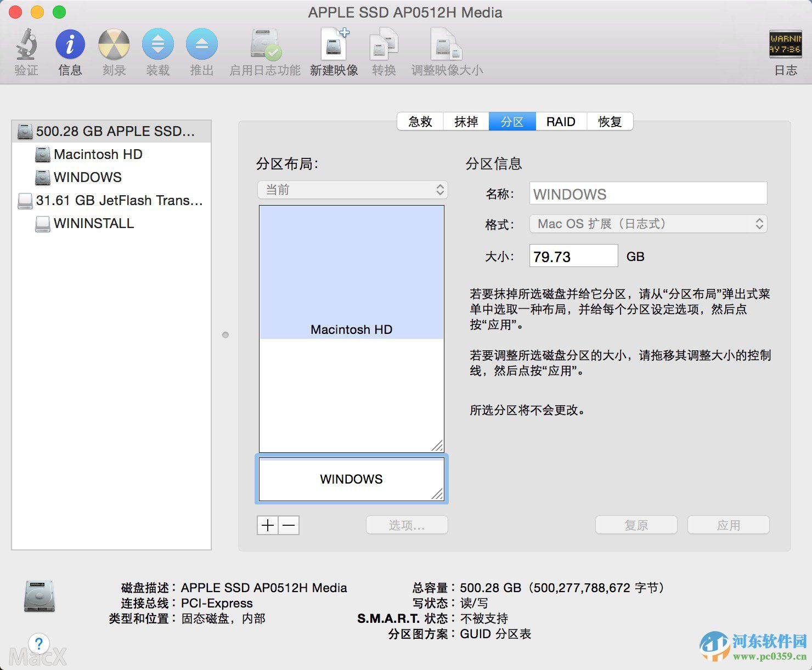Viewport: 812px width, 670px height.
Task: Open the 格式 (Format) dropdown
Action: pyautogui.click(x=647, y=224)
